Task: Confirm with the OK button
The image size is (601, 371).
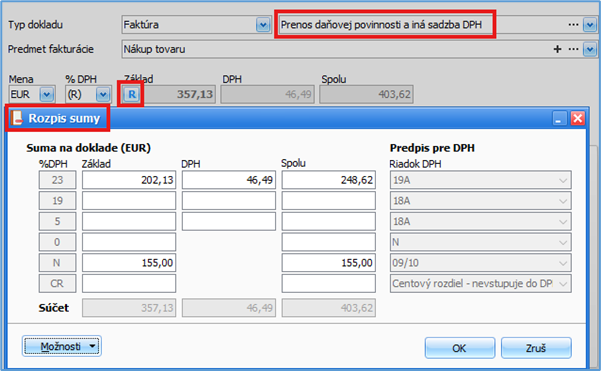Action: pos(460,348)
